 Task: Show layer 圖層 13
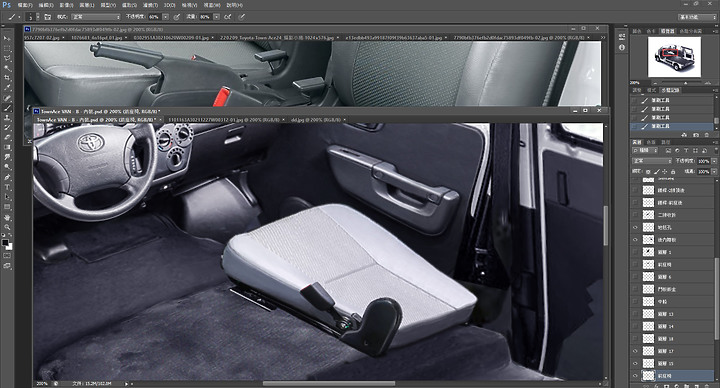(636, 314)
